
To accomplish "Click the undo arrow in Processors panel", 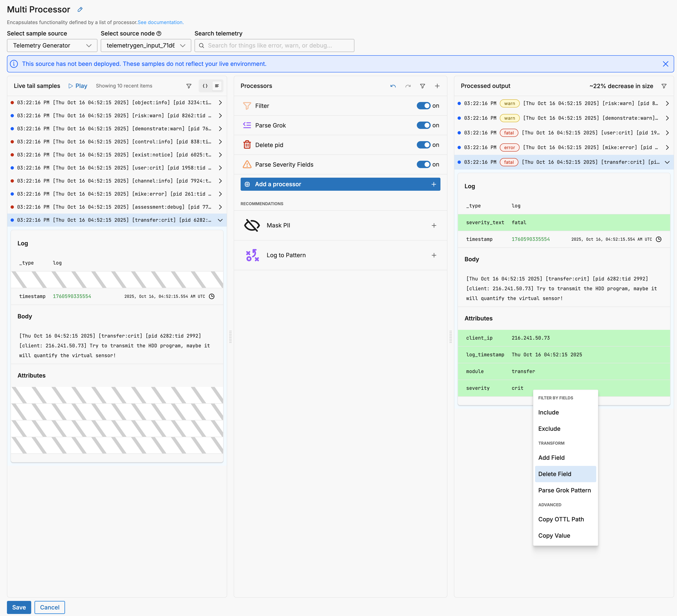I will click(393, 86).
